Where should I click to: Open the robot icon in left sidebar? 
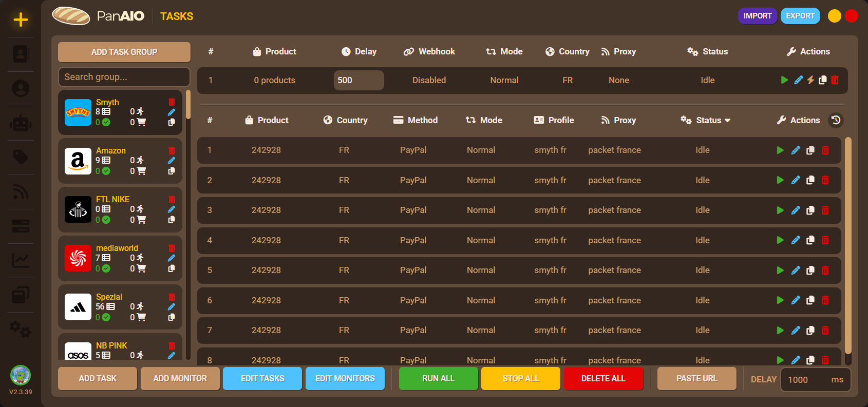[x=21, y=123]
